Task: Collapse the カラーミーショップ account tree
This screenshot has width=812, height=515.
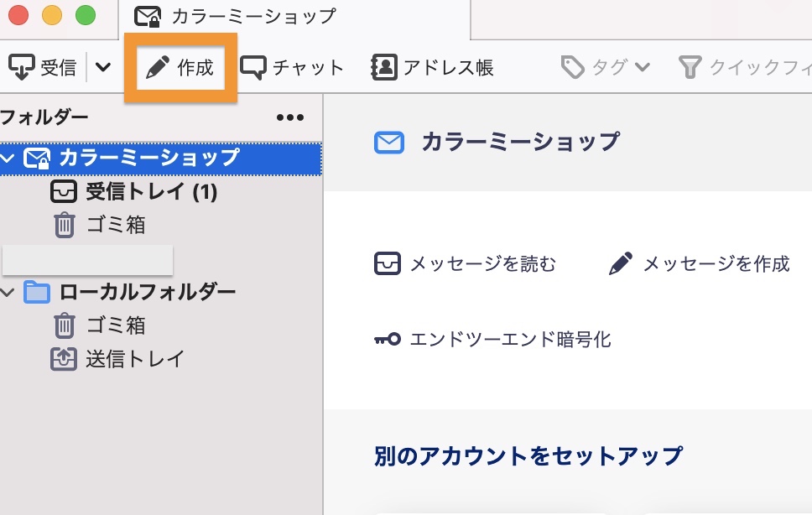Action: point(8,158)
